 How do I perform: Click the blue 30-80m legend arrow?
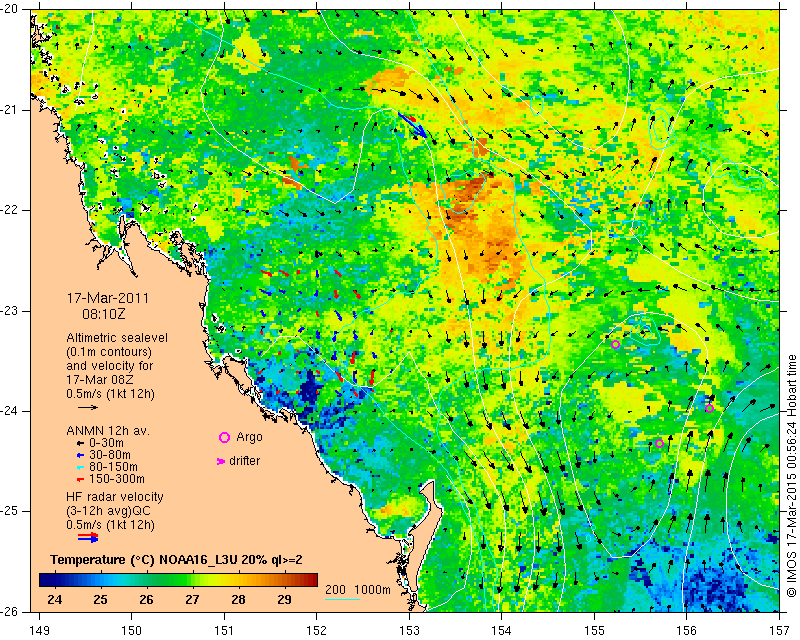[80, 455]
